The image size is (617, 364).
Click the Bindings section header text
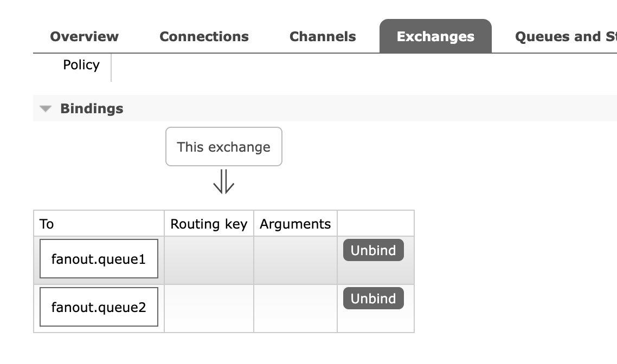click(x=92, y=108)
